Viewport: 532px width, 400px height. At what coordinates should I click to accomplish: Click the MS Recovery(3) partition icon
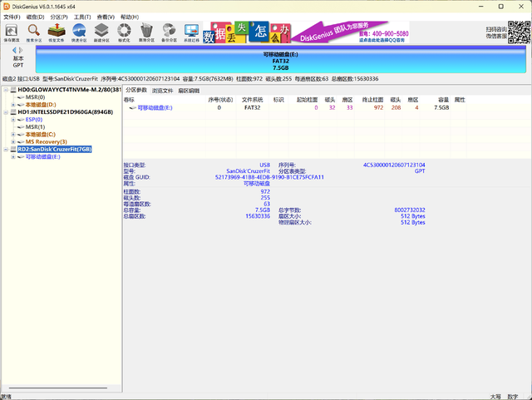21,142
